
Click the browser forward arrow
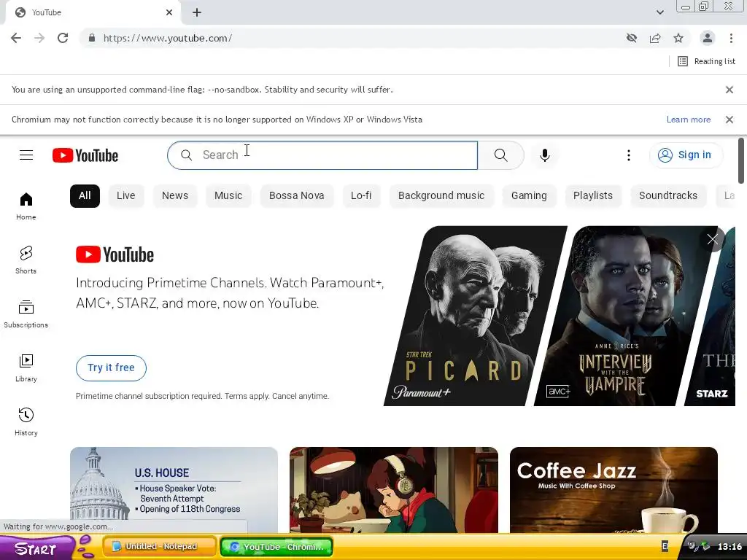pyautogui.click(x=39, y=38)
